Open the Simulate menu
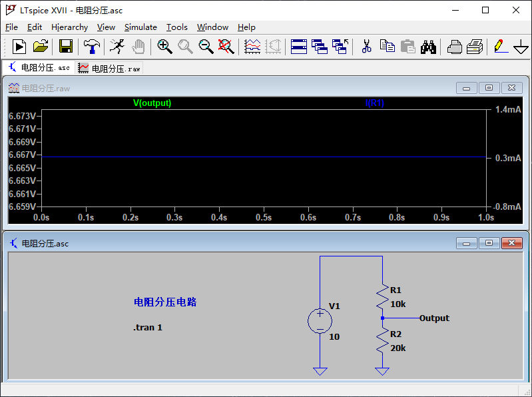Screen dimensions: 532x397 point(140,27)
